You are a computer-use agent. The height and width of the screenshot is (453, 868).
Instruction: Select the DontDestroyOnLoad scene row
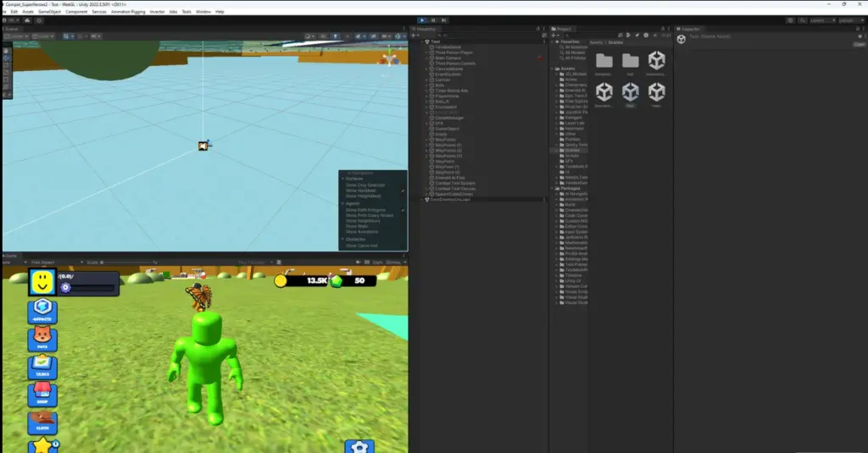pos(481,200)
